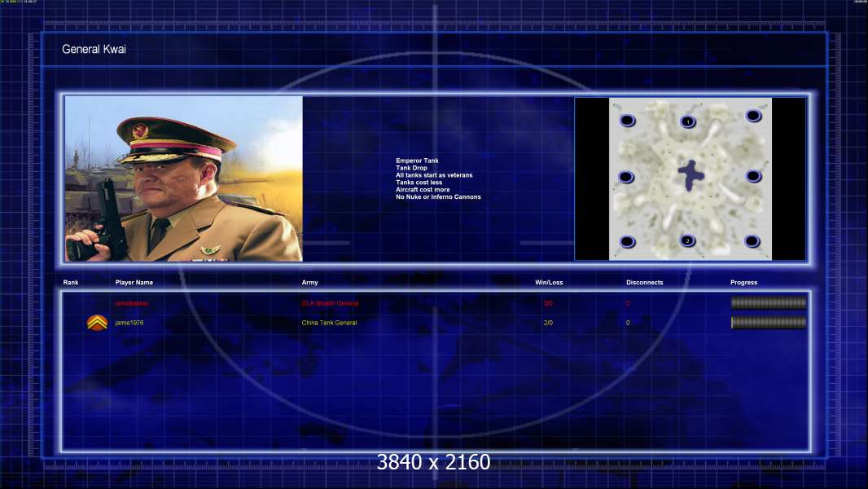Click the 'Tanks cost less' line

tap(419, 183)
